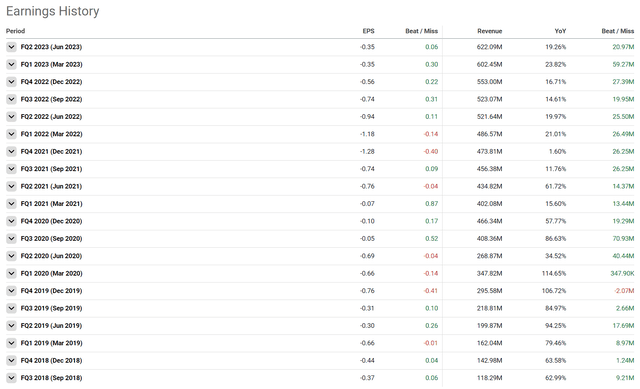
Task: Click the Revenue column header
Action: point(489,31)
